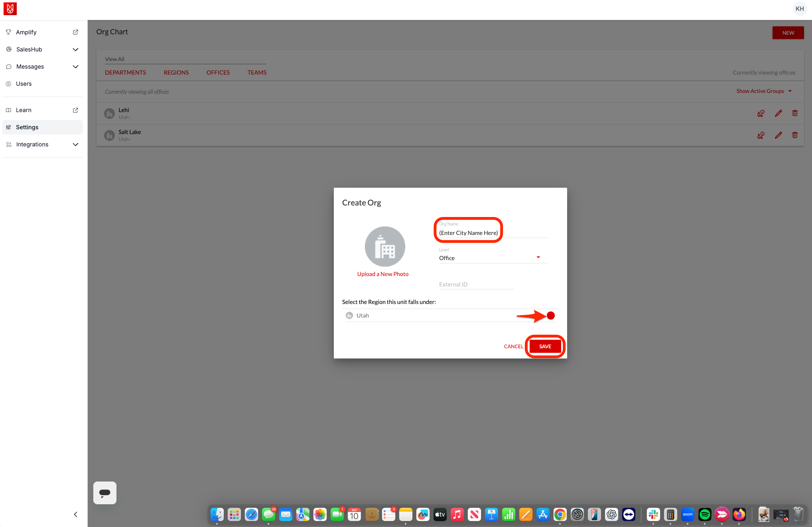812x527 pixels.
Task: Select the Utah region radio button
Action: pos(550,316)
